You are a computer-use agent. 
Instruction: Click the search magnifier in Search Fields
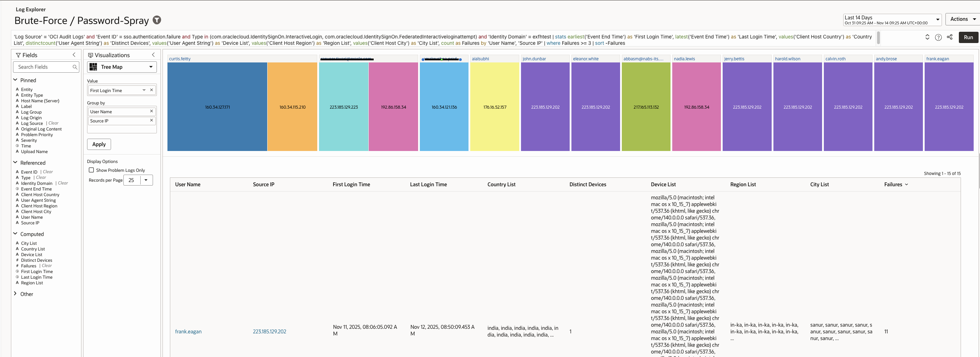click(75, 67)
